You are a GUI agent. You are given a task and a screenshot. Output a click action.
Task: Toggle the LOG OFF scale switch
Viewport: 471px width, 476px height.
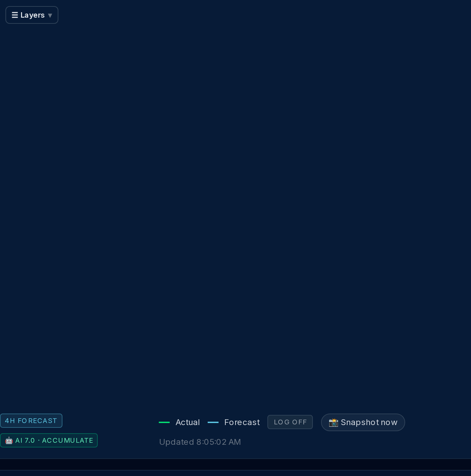coord(290,422)
